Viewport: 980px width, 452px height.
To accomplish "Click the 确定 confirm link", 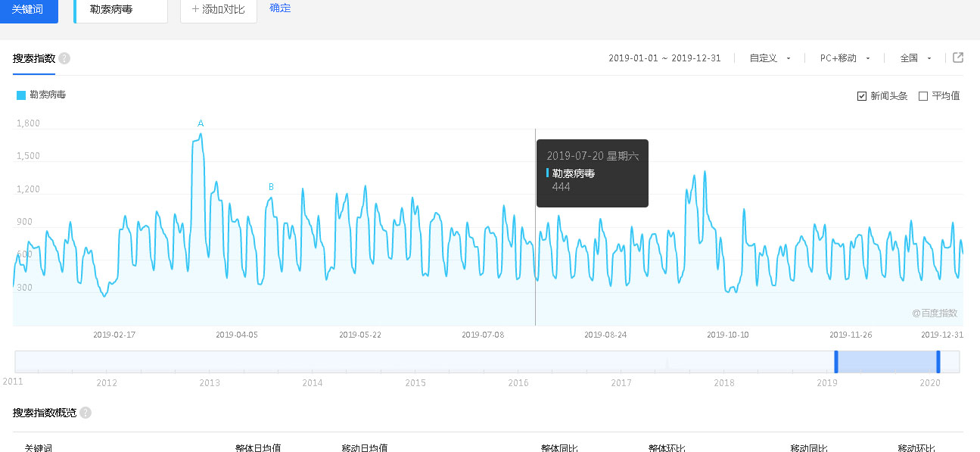I will point(280,8).
